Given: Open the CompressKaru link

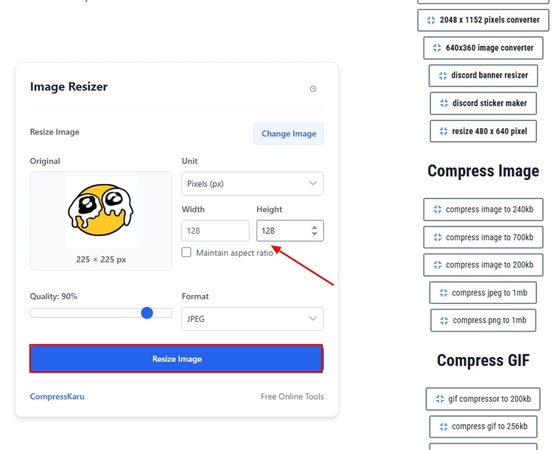Looking at the screenshot, I should click(57, 396).
